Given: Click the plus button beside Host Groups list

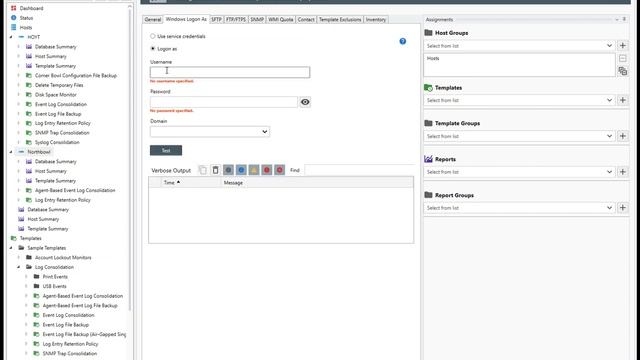Looking at the screenshot, I should click(622, 46).
